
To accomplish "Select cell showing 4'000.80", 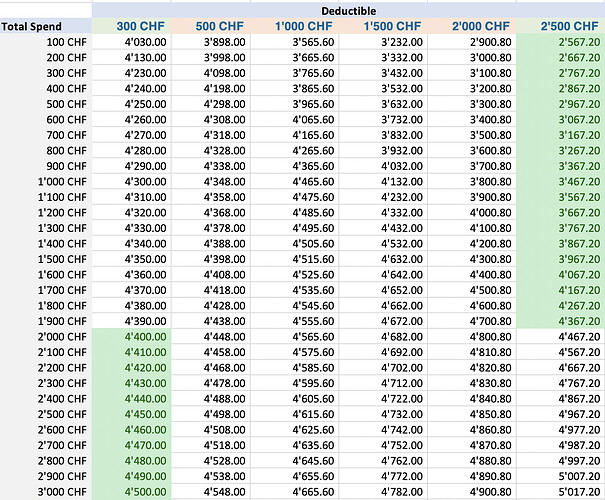I will coord(472,213).
